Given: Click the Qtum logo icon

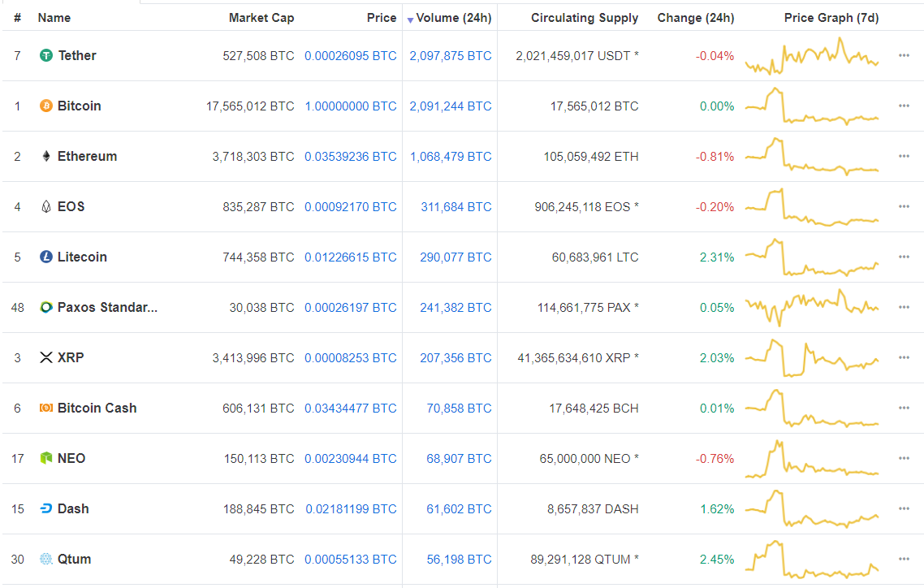Looking at the screenshot, I should click(46, 559).
